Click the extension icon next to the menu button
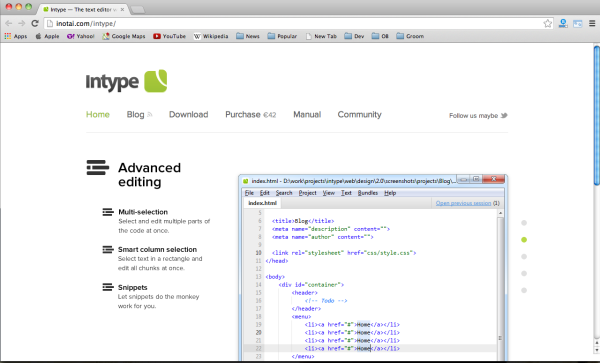The image size is (600, 363). (577, 24)
